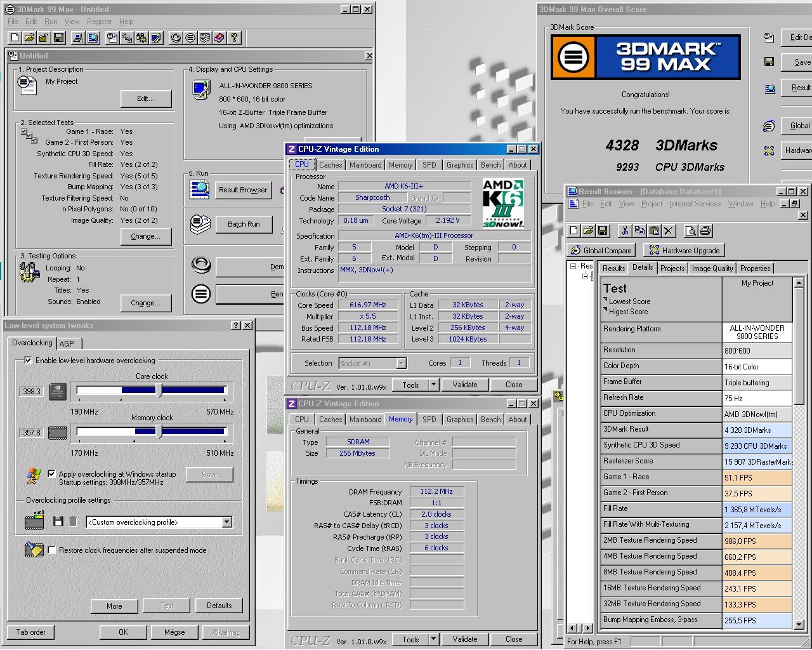Click the core clock 398.3 value field
812x650 pixels.
32,392
